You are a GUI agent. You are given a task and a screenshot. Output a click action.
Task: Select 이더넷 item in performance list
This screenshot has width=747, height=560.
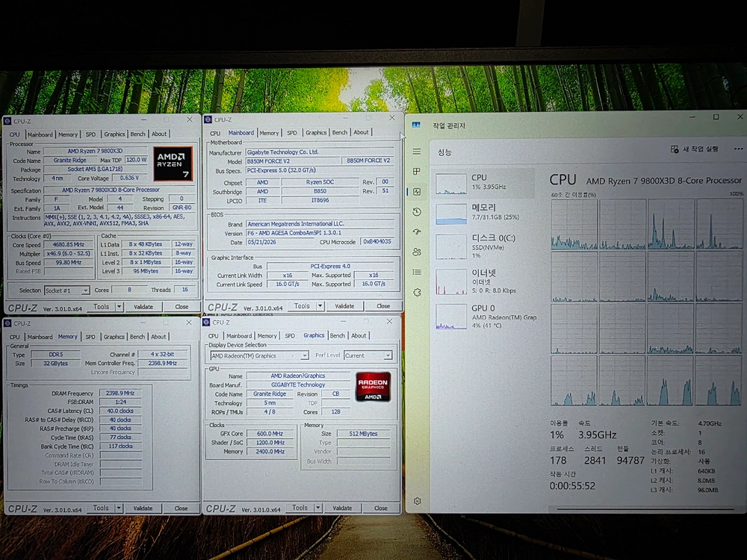pyautogui.click(x=485, y=281)
